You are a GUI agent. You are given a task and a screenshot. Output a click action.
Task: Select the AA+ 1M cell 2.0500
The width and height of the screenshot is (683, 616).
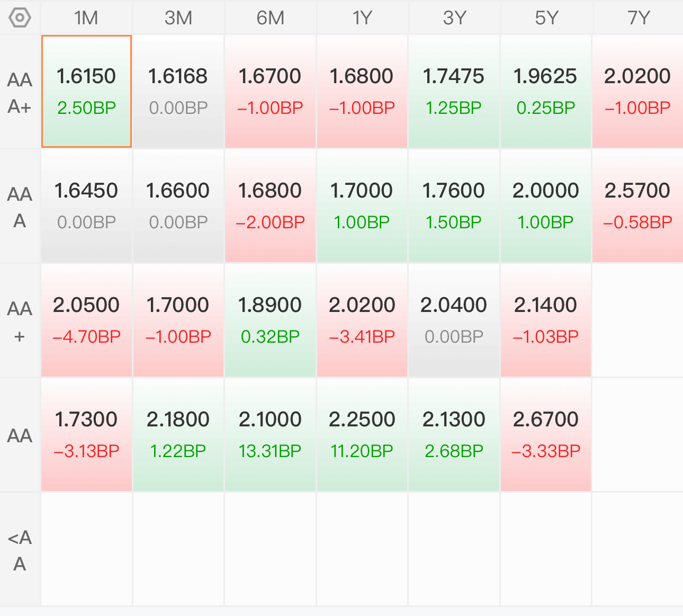[86, 320]
